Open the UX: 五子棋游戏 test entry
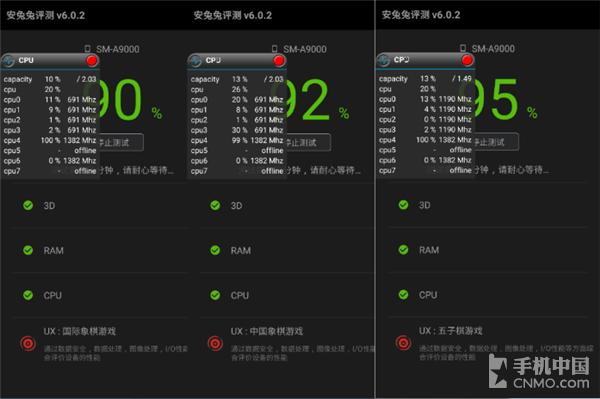Screen dimensions: 600x399 pos(488,342)
